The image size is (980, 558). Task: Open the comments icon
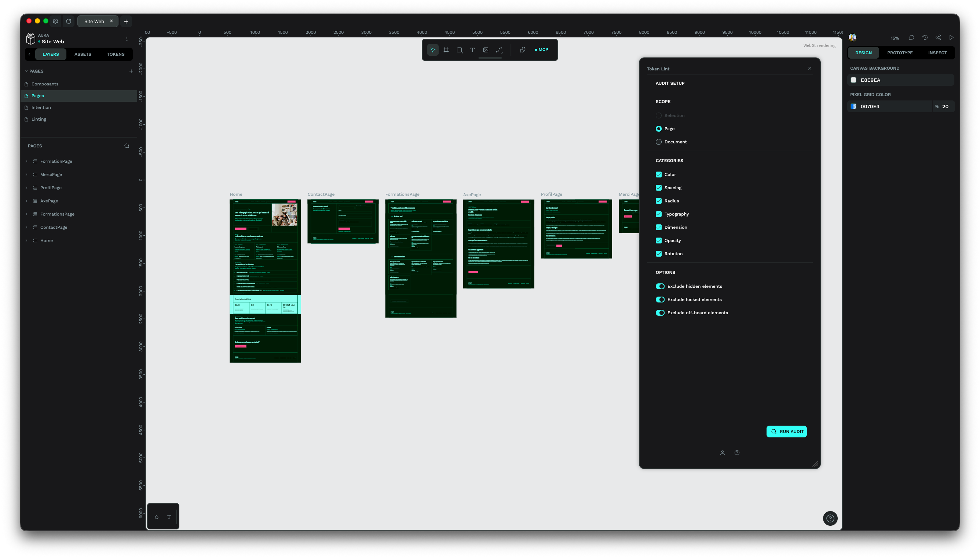pyautogui.click(x=911, y=37)
